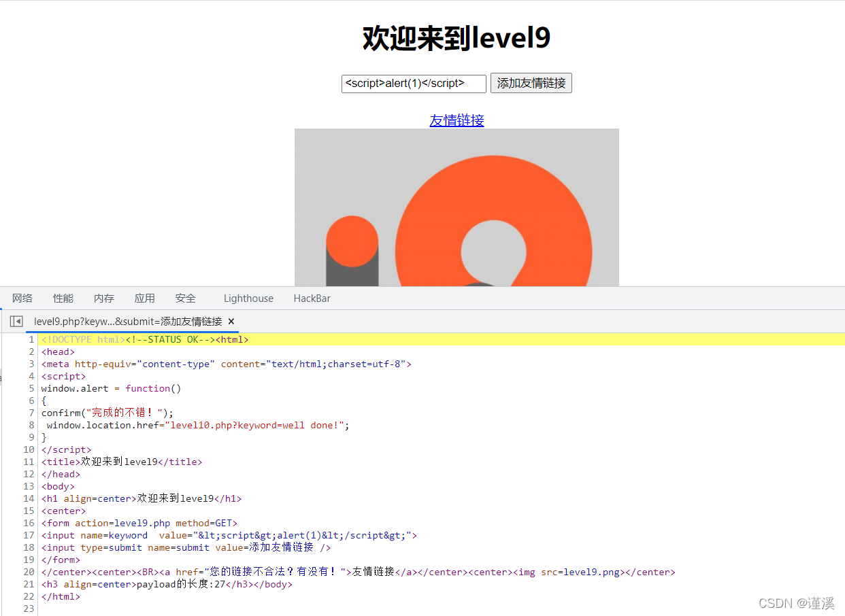This screenshot has height=616, width=845.
Task: Click the <h1 align=center> source line
Action: 142,498
